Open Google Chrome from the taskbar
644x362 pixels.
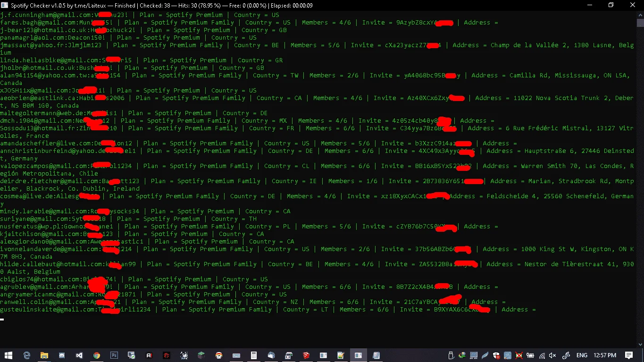(97, 355)
